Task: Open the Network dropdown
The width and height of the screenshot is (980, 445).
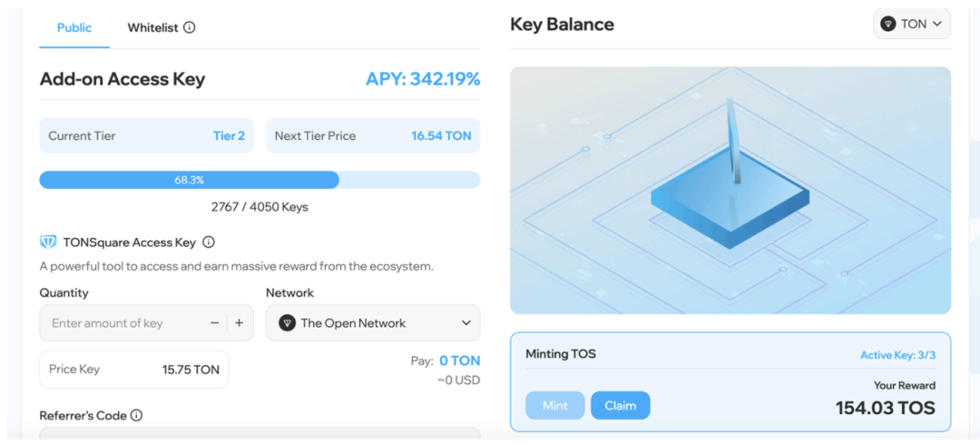Action: [372, 322]
